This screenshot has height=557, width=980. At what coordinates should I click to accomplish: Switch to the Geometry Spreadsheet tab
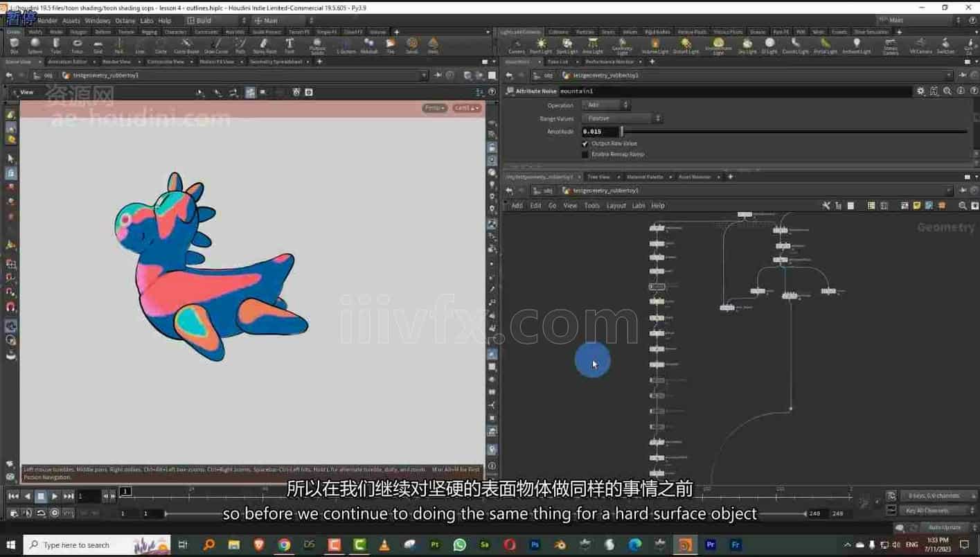tap(276, 62)
